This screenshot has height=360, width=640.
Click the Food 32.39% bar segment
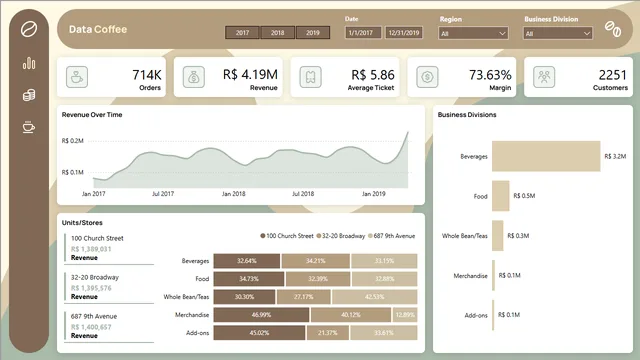tap(318, 279)
